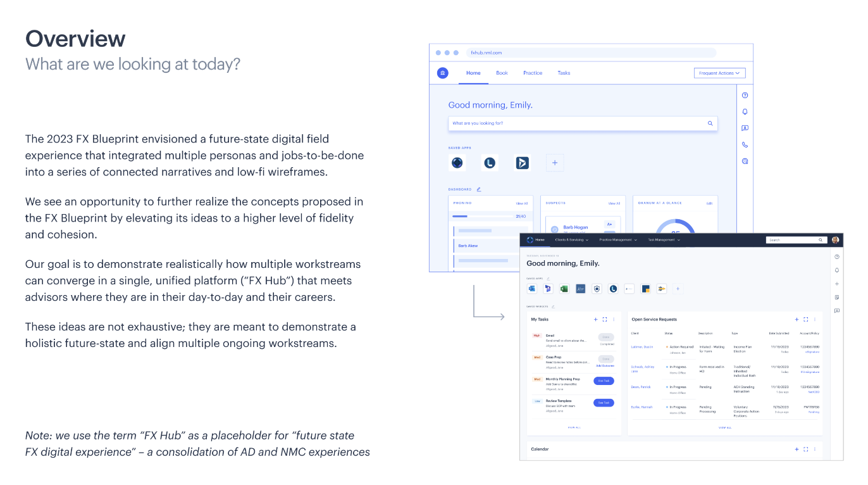The height and width of the screenshot is (485, 868).
Task: Open notifications bell in the wireframe sidebar
Action: pyautogui.click(x=745, y=111)
